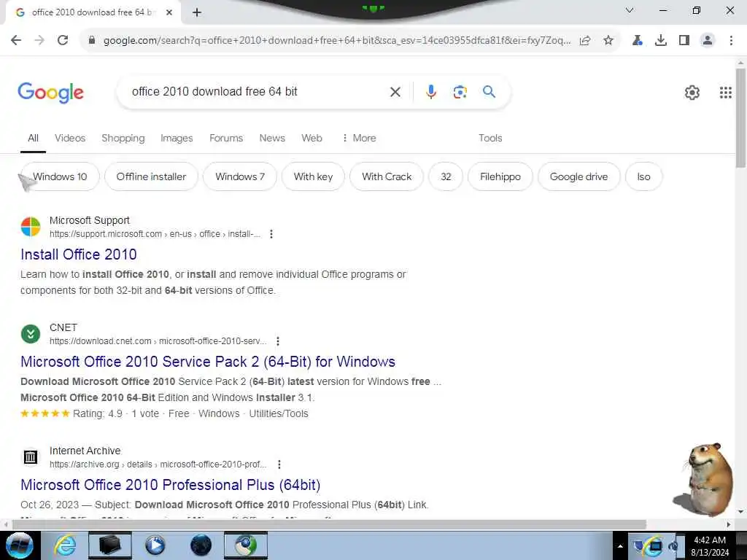The height and width of the screenshot is (560, 747).
Task: Click the forward navigation arrow
Action: tap(39, 40)
